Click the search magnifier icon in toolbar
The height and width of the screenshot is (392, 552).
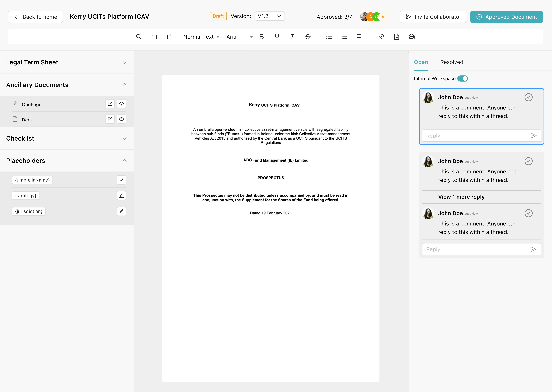[139, 37]
